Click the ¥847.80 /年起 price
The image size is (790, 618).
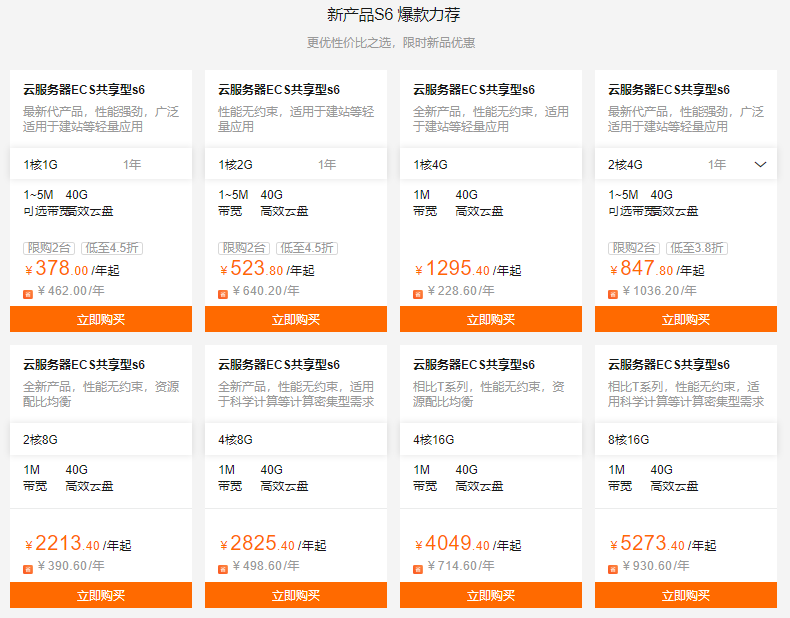pyautogui.click(x=657, y=268)
